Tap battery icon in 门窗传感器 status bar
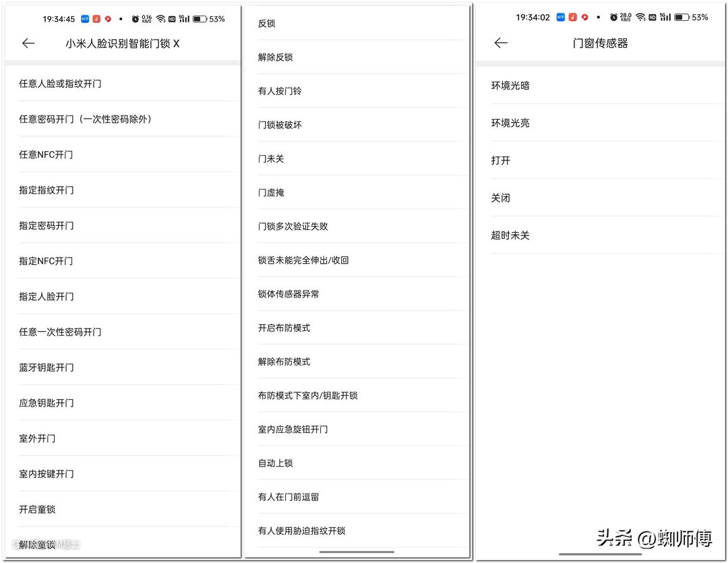Viewport: 728px width, 563px height. click(x=681, y=17)
